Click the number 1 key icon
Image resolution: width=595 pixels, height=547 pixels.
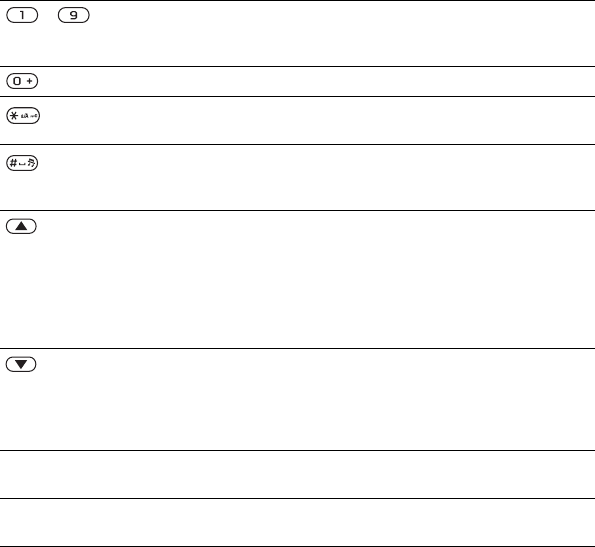tap(22, 15)
